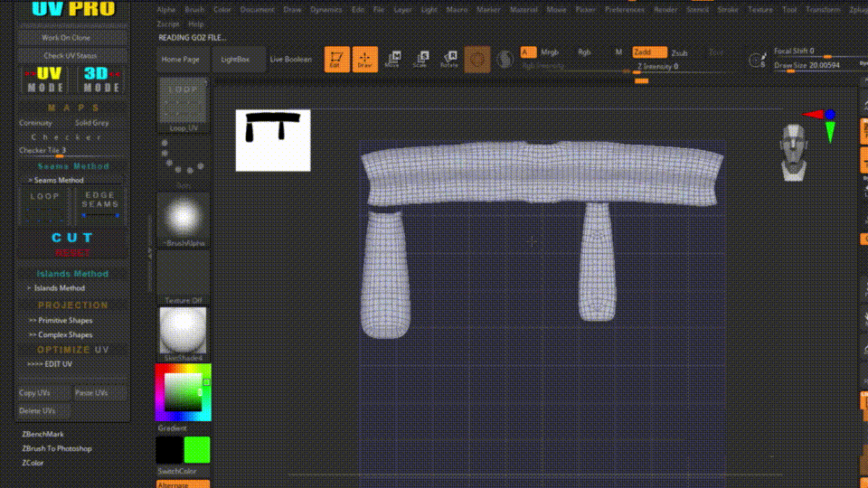Expand the > Islands Method section
Screen dimensions: 868x488
(x=56, y=288)
